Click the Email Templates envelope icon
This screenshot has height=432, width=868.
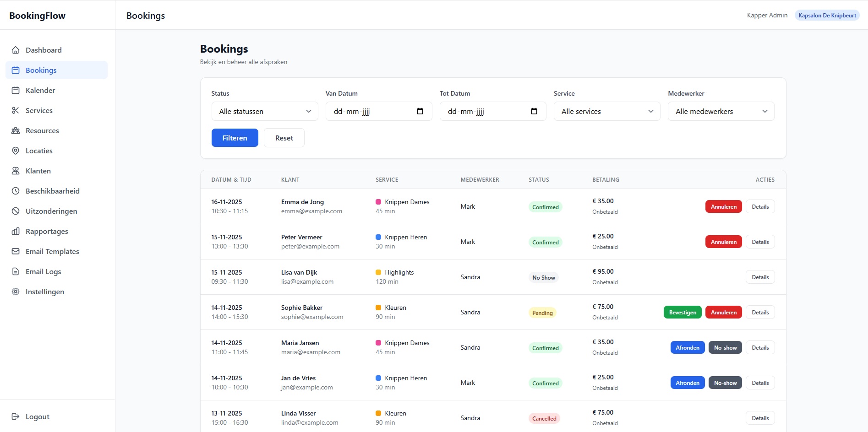pos(16,251)
